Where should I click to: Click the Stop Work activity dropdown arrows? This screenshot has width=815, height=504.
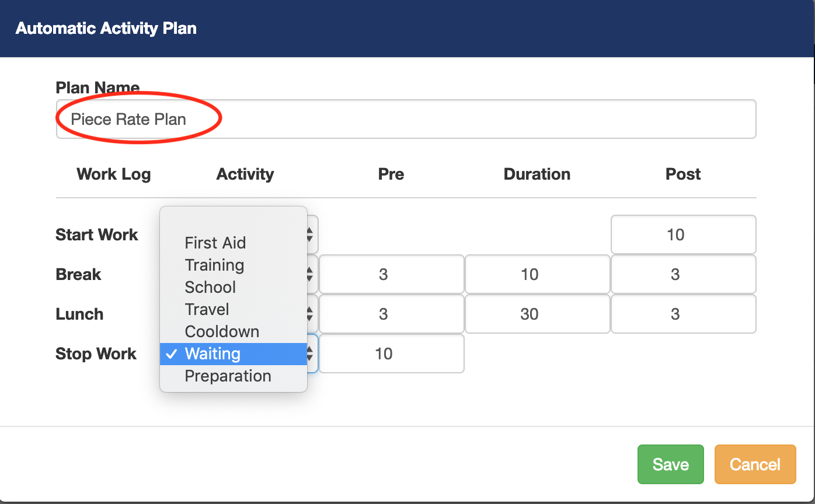311,353
